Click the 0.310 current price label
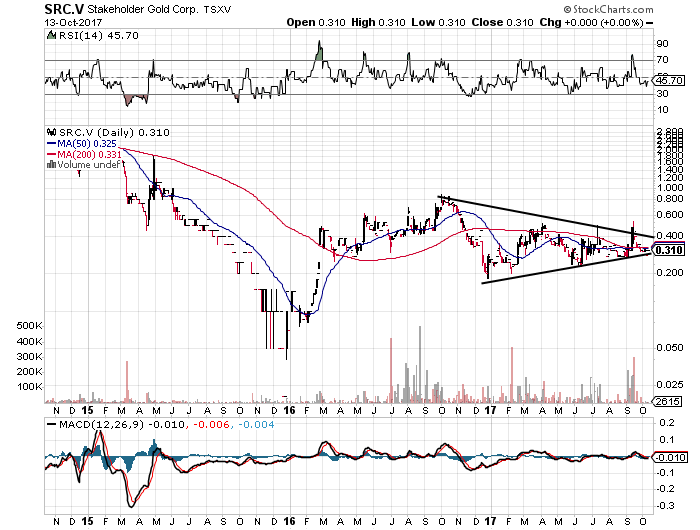Image resolution: width=700 pixels, height=530 pixels. tap(668, 250)
